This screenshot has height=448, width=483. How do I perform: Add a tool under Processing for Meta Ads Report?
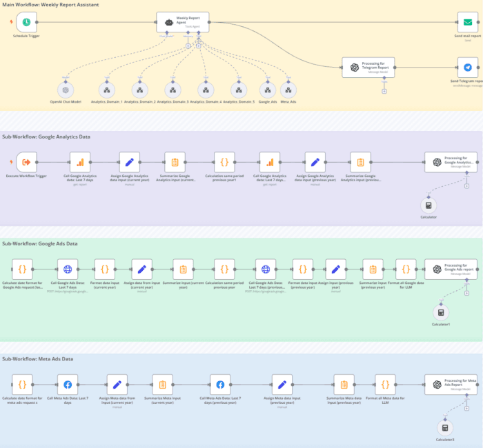466,409
